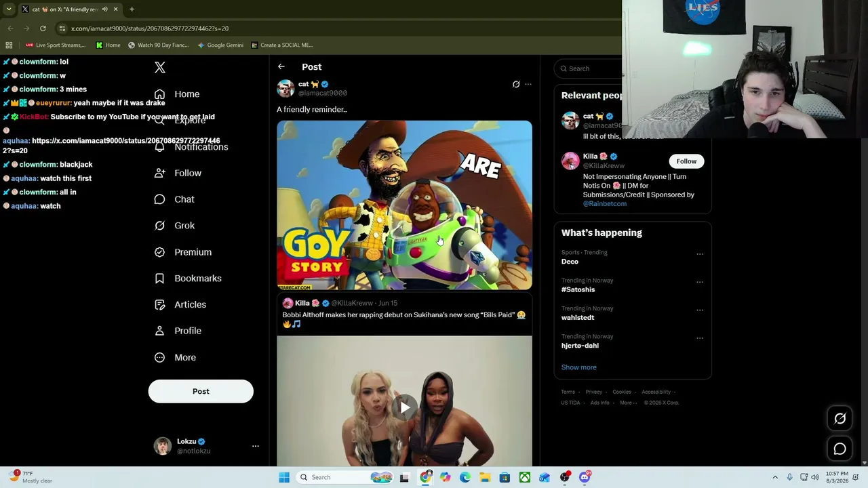The image size is (868, 488).
Task: Open the @Rainbetcom mention link
Action: pos(605,203)
